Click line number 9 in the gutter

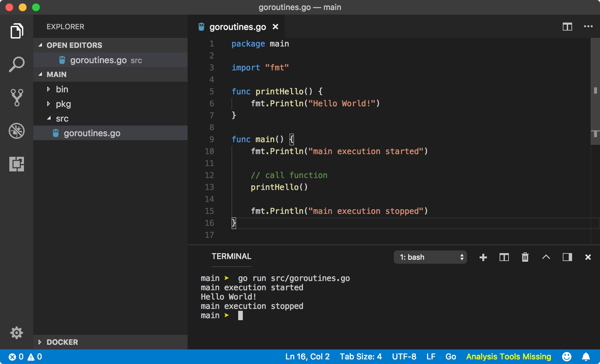(212, 139)
